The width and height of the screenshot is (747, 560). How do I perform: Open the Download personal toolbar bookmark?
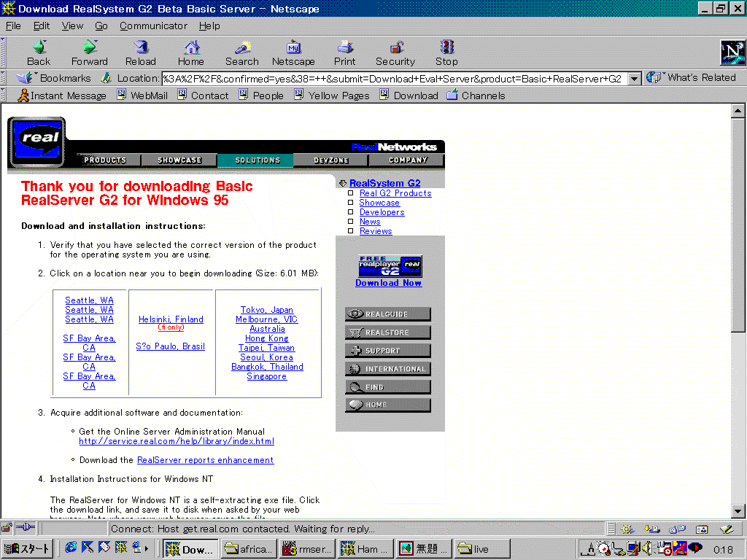click(x=409, y=96)
